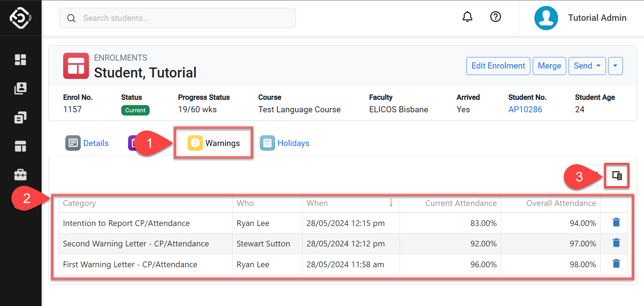Click the Tutorial Admin user avatar

point(546,18)
